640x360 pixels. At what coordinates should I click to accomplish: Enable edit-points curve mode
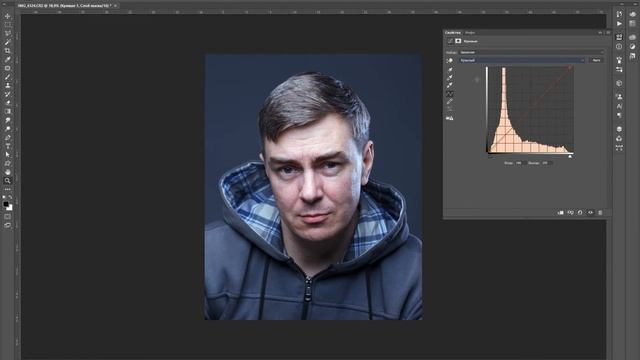click(450, 94)
